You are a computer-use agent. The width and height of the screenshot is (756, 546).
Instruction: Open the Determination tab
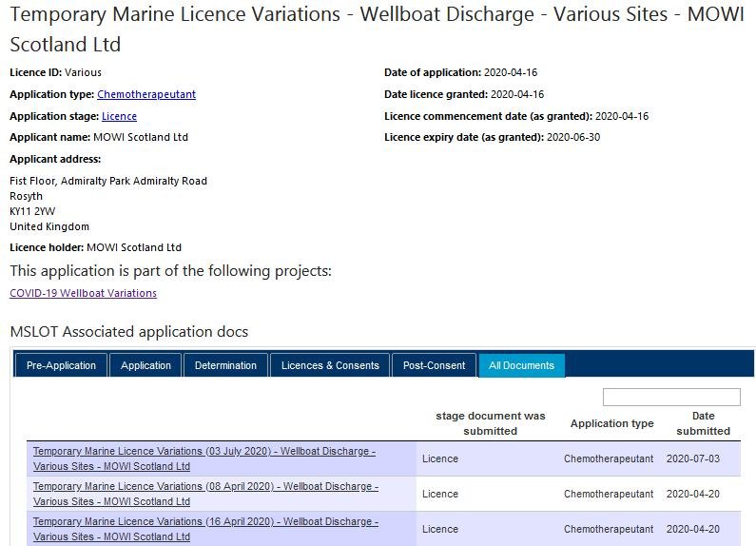coord(225,365)
